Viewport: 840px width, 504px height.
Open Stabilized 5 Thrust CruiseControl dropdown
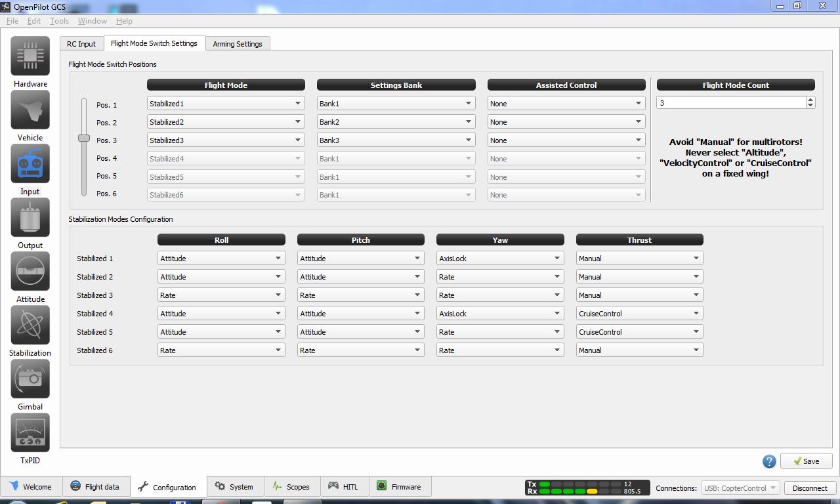(x=640, y=332)
